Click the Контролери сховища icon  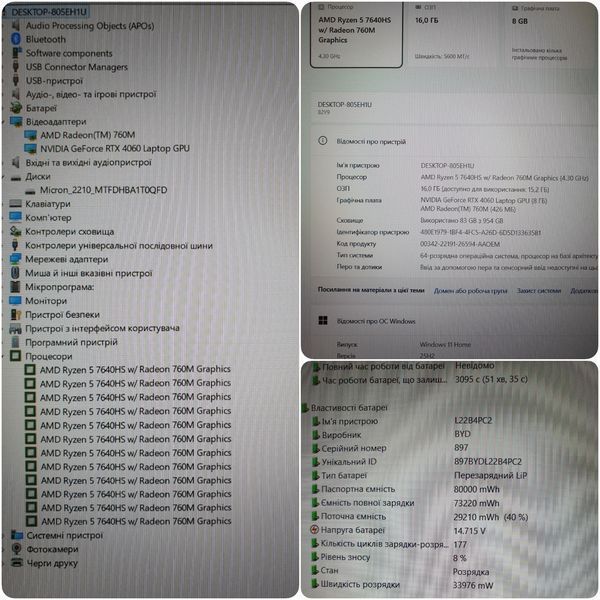(16, 232)
